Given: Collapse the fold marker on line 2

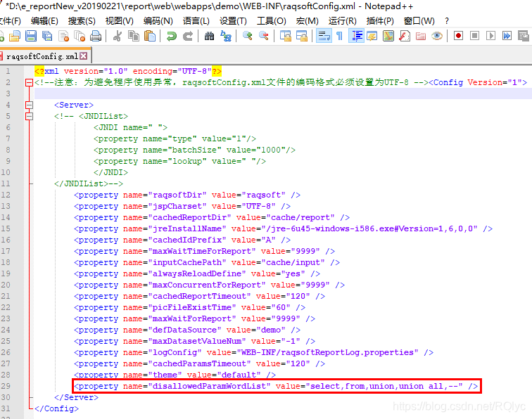Looking at the screenshot, I should (29, 82).
